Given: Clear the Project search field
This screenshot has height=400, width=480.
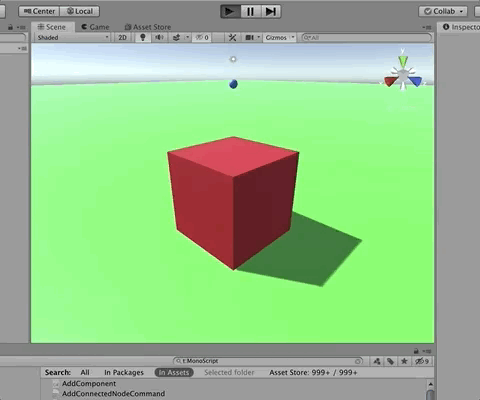Looking at the screenshot, I should 358,361.
